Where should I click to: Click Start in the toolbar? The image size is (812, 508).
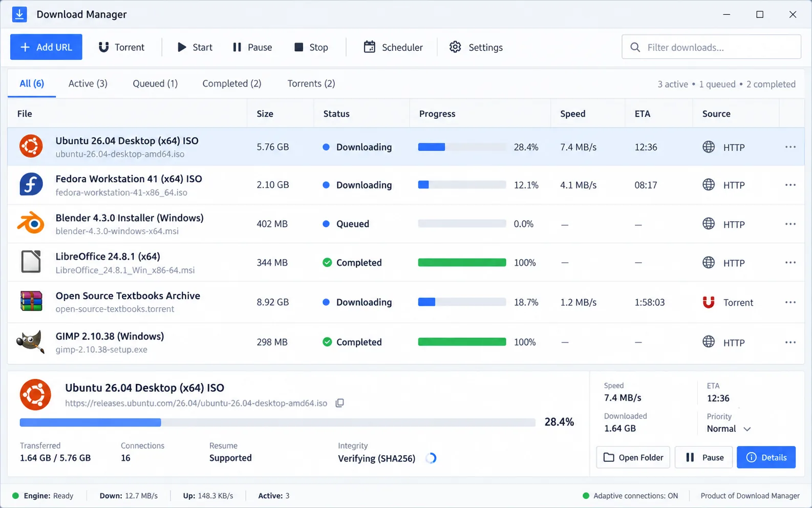[x=195, y=47]
